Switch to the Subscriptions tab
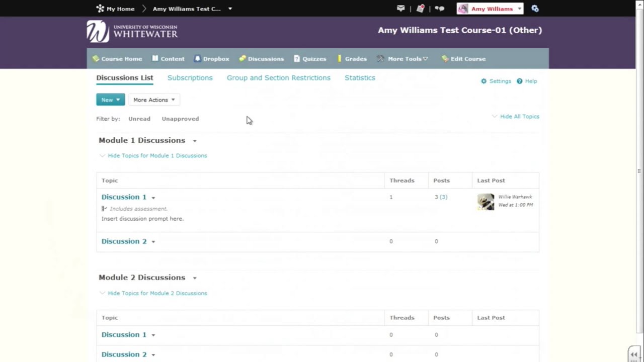Image resolution: width=644 pixels, height=362 pixels. [x=190, y=78]
